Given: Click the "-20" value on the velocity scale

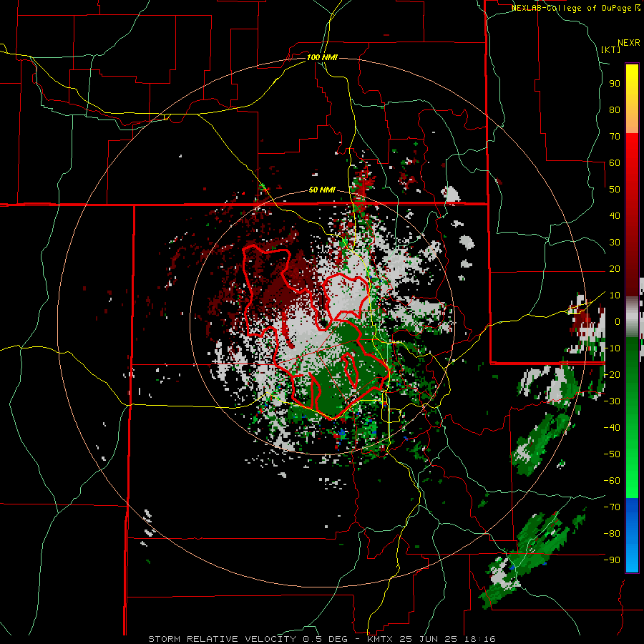Looking at the screenshot, I should pos(612,374).
